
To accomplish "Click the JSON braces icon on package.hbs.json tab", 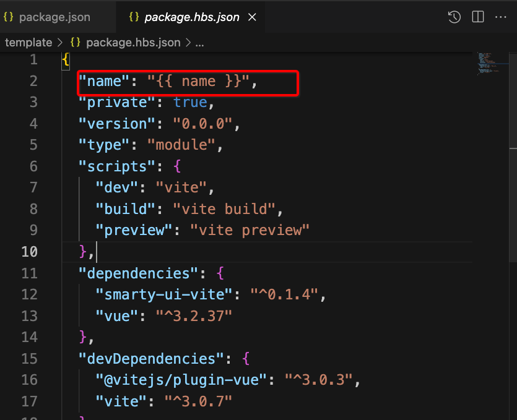I will coord(134,17).
